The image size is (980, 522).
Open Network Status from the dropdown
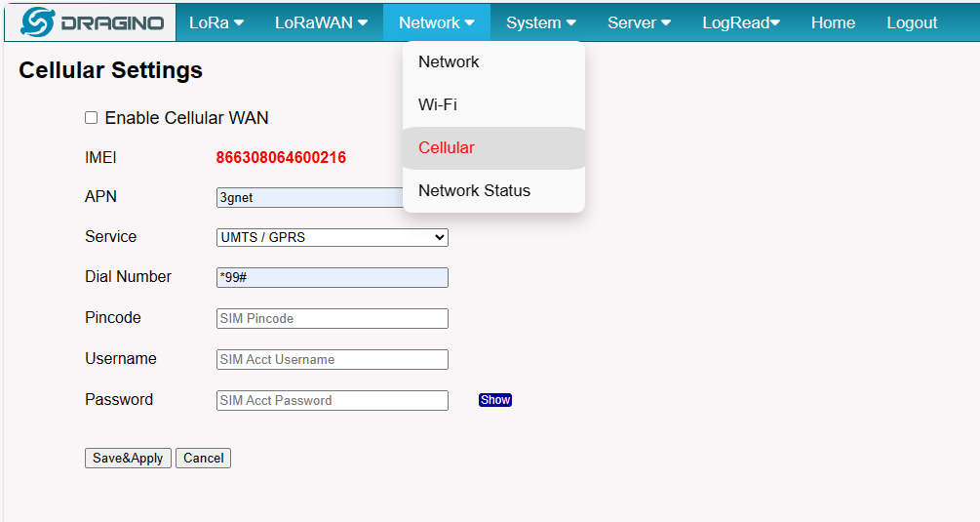pyautogui.click(x=493, y=190)
